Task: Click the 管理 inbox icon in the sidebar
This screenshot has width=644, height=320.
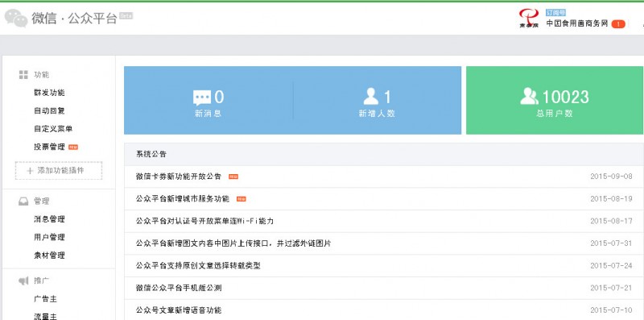Action: (x=23, y=202)
